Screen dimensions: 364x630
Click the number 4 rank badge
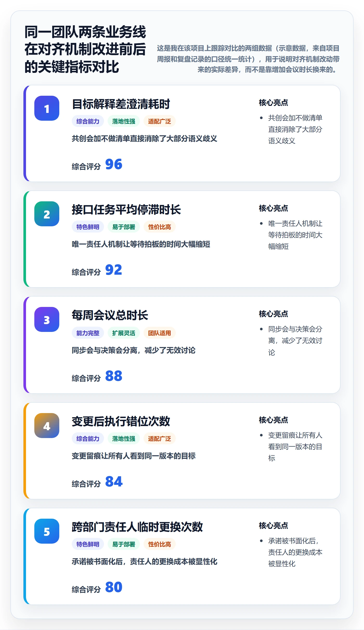47,426
